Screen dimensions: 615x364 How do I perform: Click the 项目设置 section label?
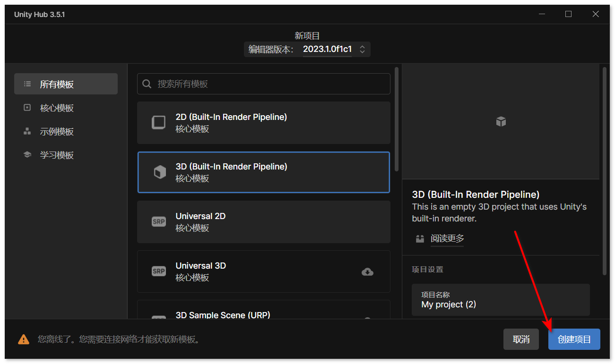[427, 270]
